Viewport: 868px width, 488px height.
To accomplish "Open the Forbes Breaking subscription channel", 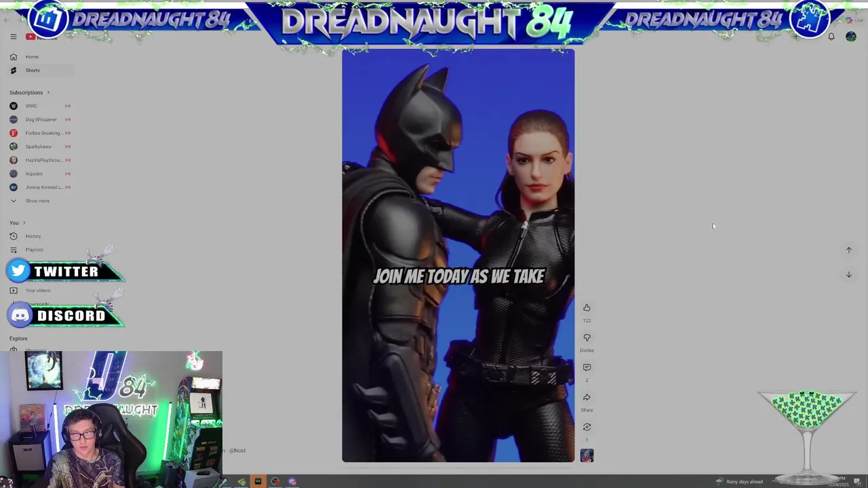I will pyautogui.click(x=39, y=133).
